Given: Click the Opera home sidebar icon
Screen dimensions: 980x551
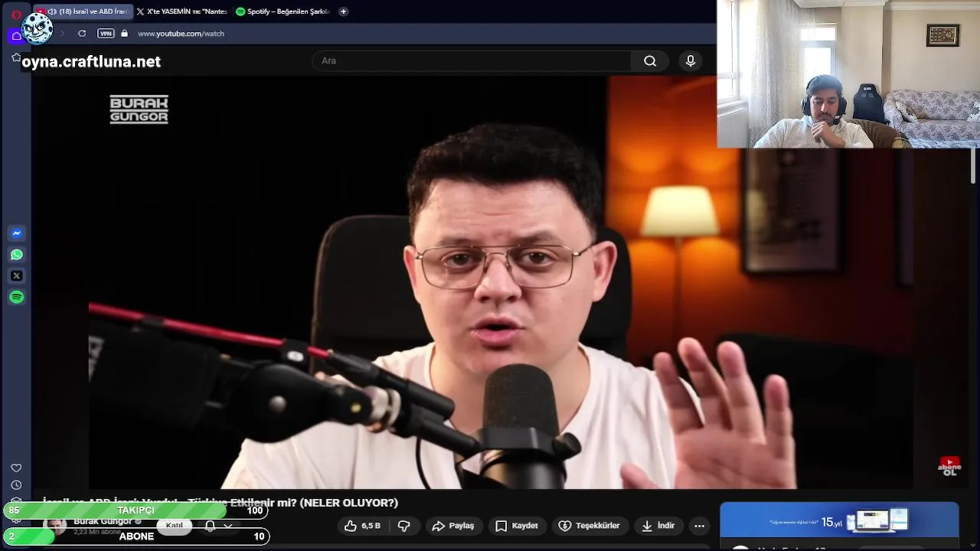Looking at the screenshot, I should coord(16,35).
